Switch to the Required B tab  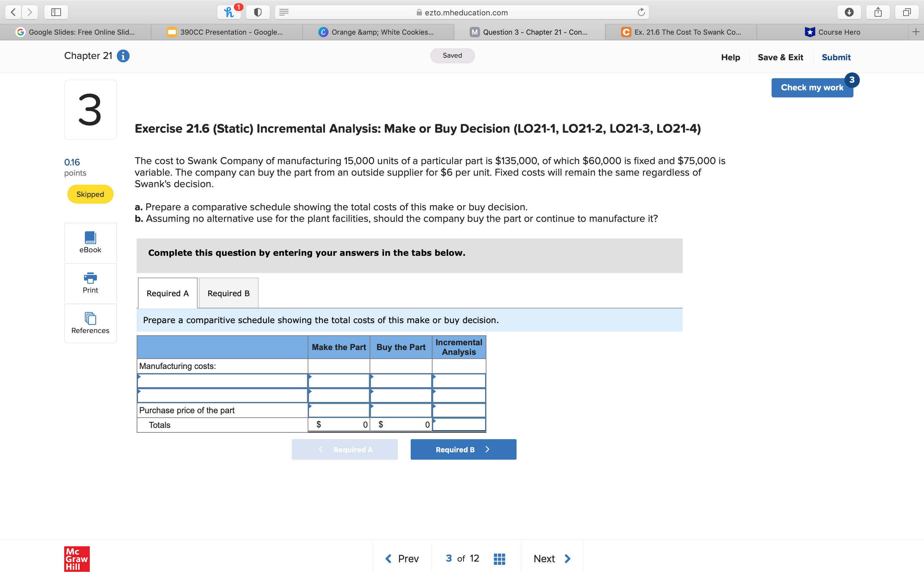coord(228,293)
